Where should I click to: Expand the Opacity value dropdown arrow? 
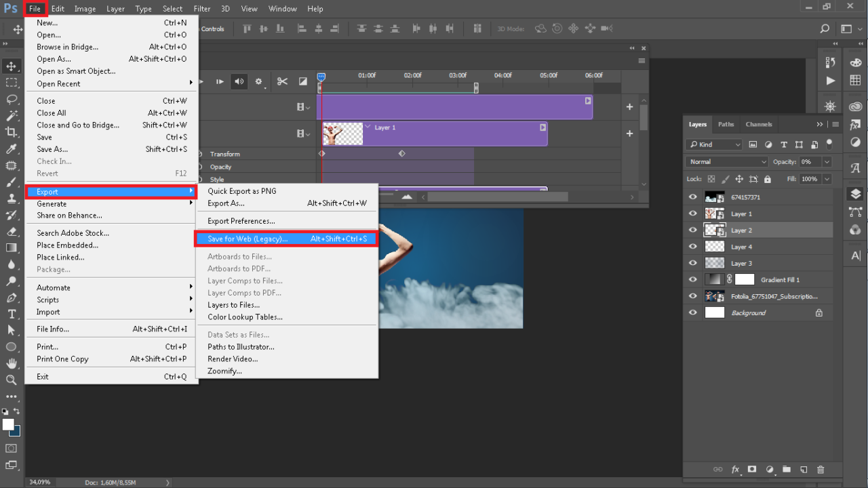(x=827, y=162)
